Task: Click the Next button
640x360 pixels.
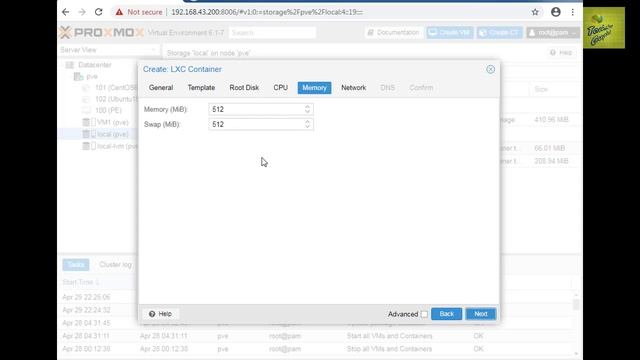Action: [481, 314]
